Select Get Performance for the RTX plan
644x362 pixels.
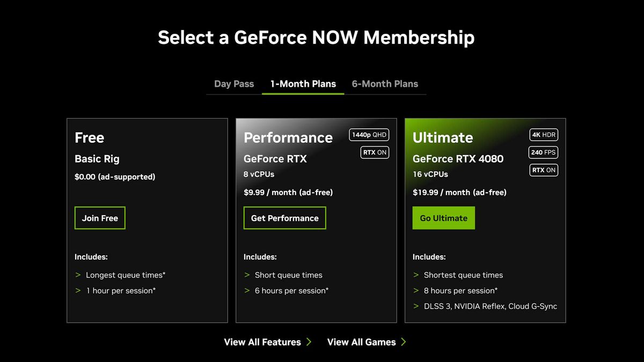coord(284,218)
